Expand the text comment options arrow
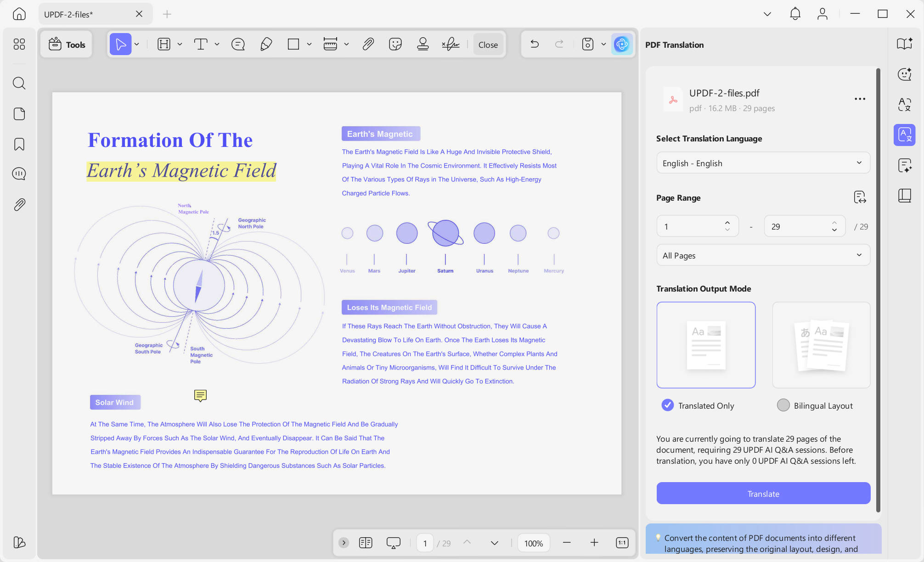This screenshot has width=924, height=562. click(x=217, y=44)
